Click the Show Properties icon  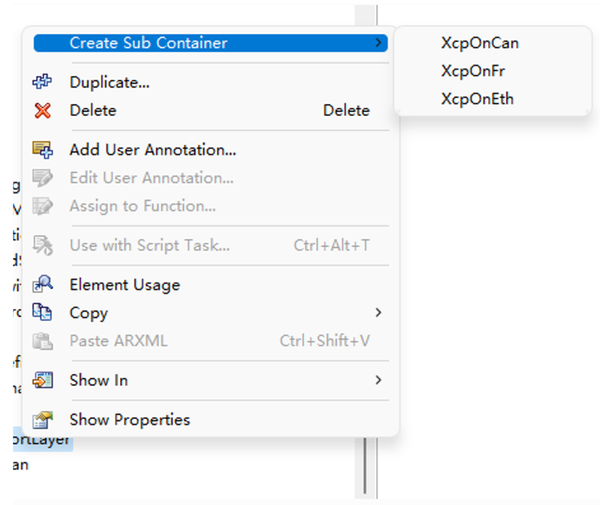42,420
